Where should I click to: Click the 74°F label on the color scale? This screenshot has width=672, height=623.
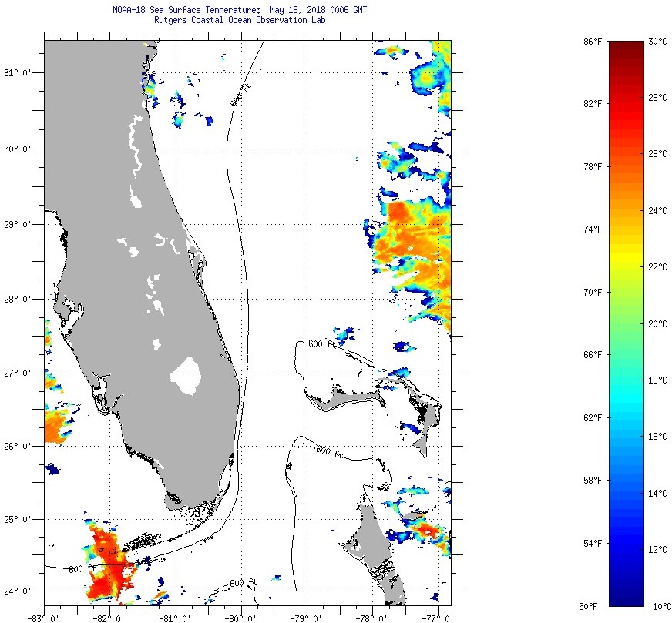pos(592,229)
